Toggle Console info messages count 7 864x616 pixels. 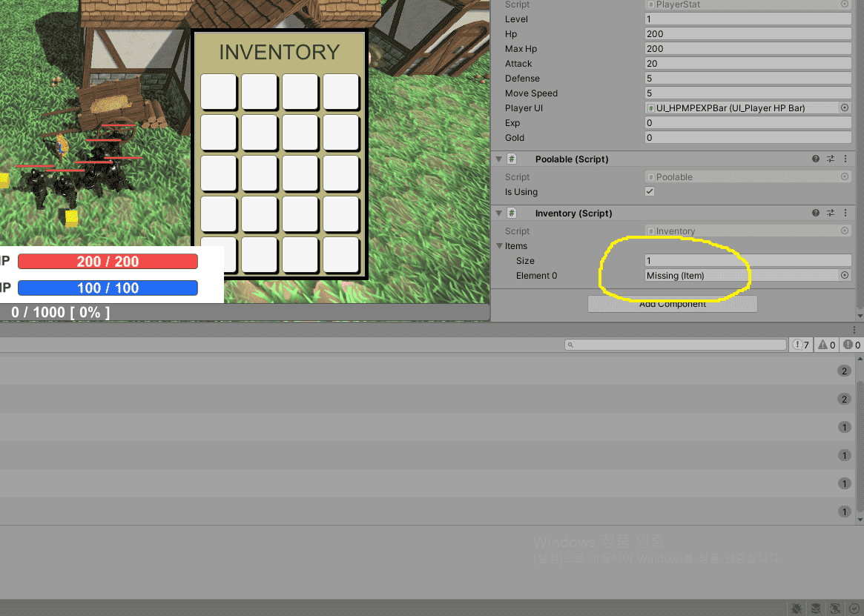[801, 345]
